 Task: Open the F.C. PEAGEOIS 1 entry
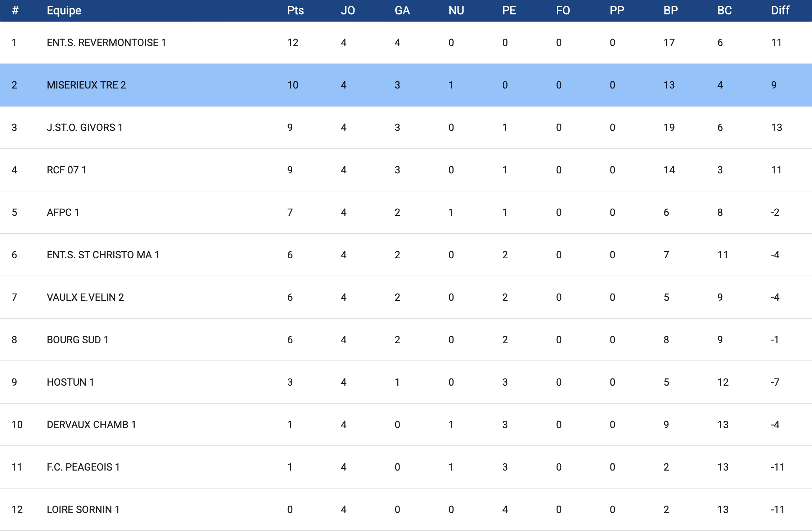click(x=83, y=467)
